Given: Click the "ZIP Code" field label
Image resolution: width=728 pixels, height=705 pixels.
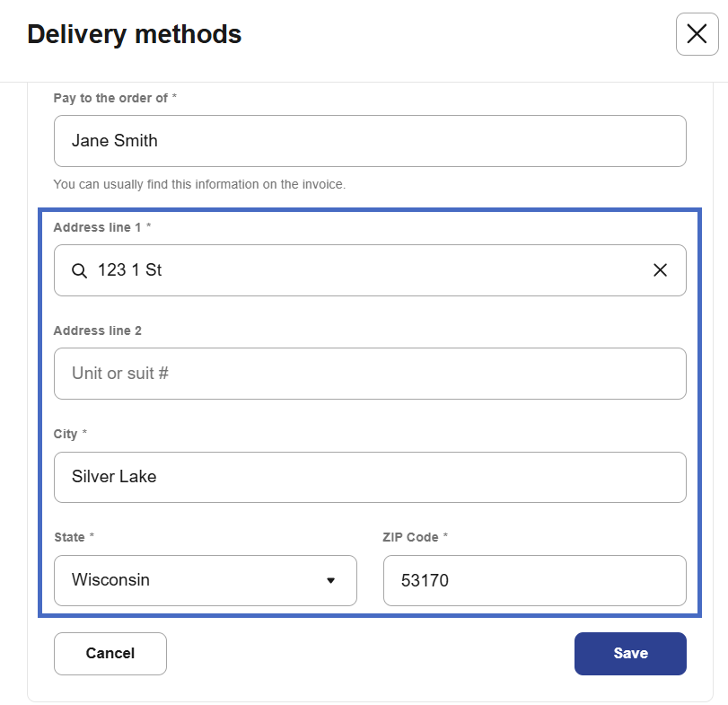Looking at the screenshot, I should click(x=410, y=537).
